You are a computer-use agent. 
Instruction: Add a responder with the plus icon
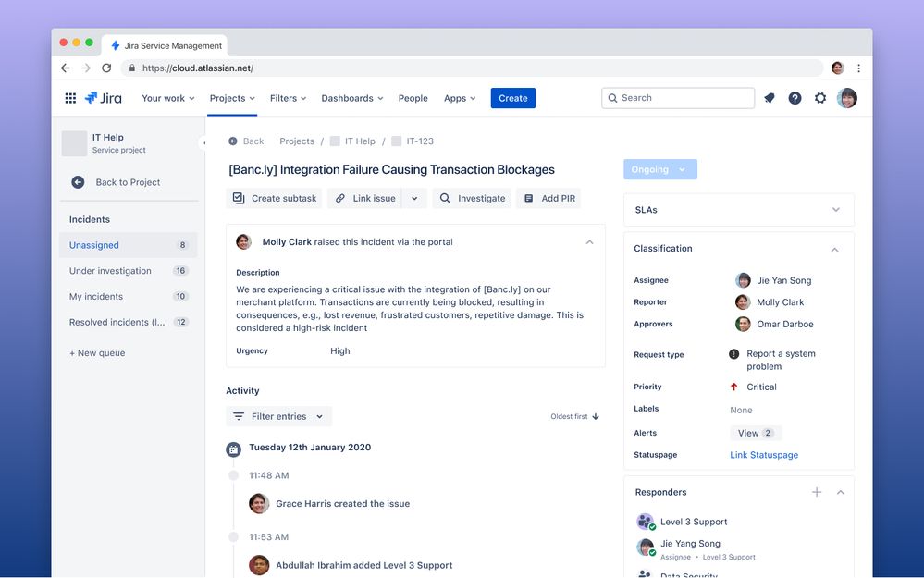816,493
